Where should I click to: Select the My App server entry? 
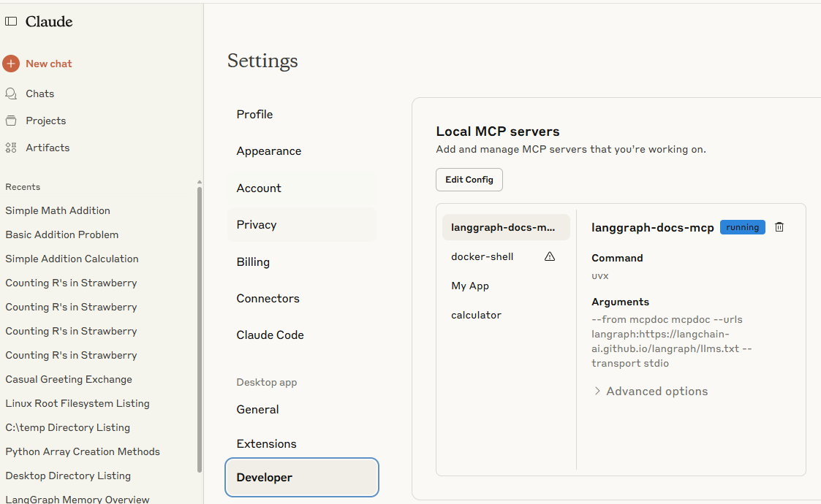point(469,286)
